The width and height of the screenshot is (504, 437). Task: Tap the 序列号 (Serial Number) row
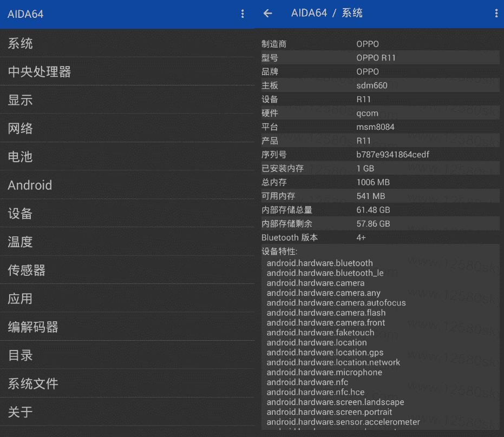click(379, 154)
